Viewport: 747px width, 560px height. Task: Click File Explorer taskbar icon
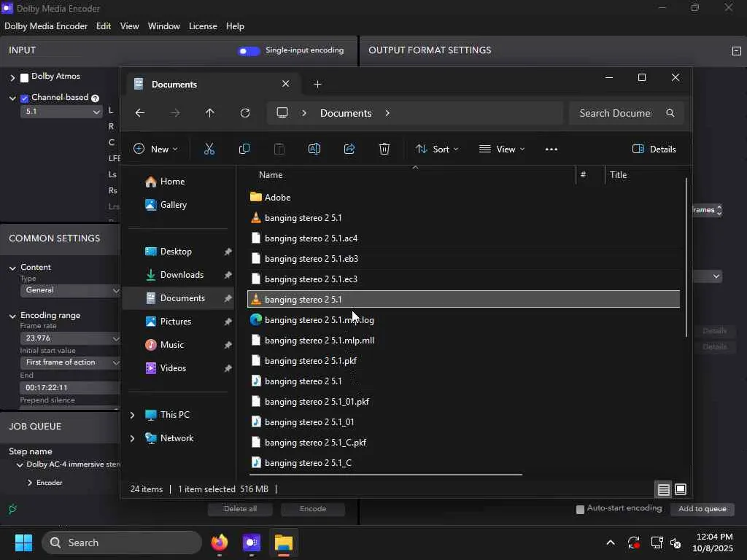click(284, 542)
